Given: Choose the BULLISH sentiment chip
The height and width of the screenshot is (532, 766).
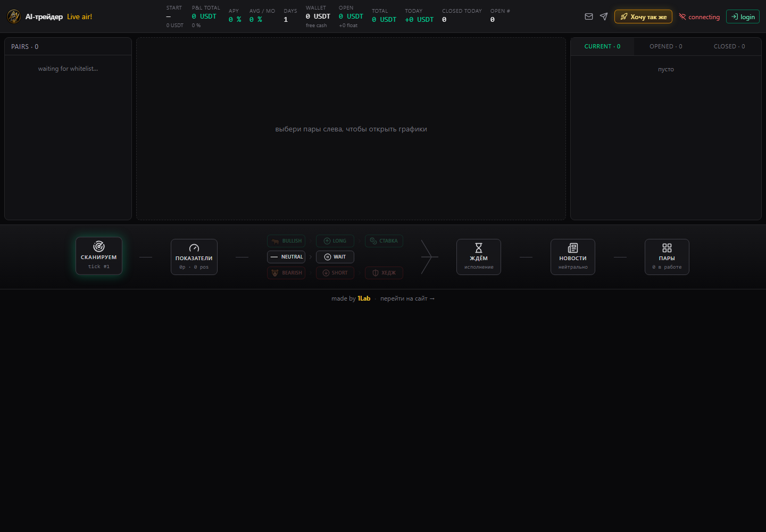Looking at the screenshot, I should 286,241.
